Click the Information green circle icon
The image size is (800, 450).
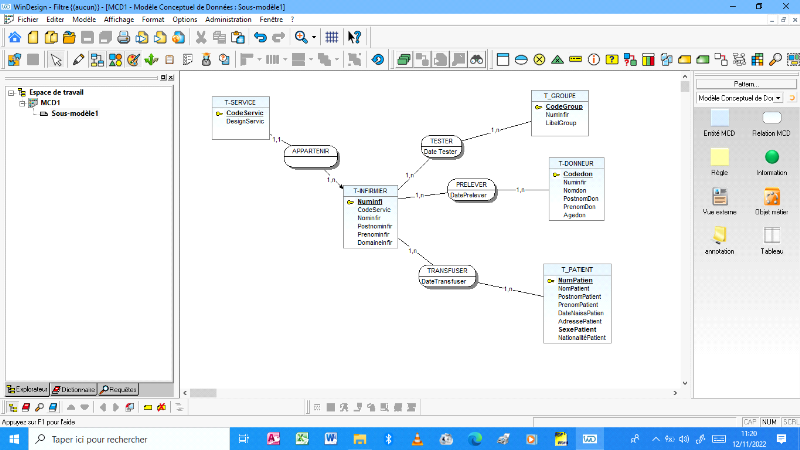tap(771, 157)
